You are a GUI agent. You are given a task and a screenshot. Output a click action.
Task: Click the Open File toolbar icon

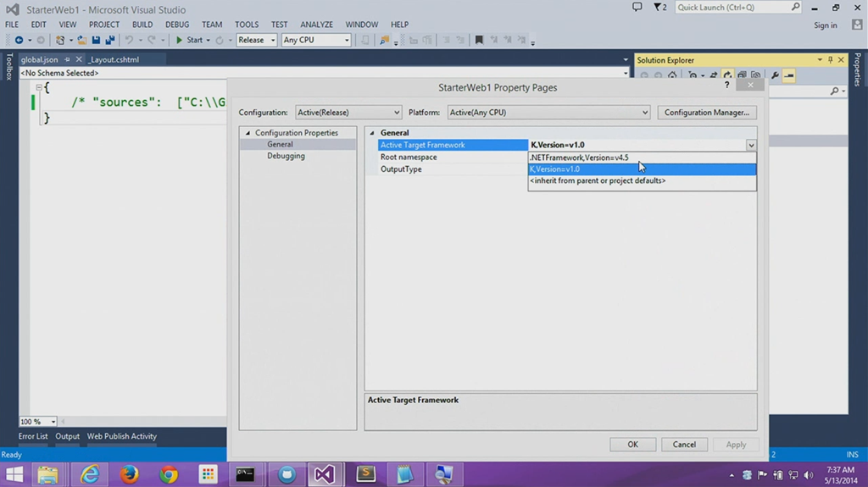(81, 40)
